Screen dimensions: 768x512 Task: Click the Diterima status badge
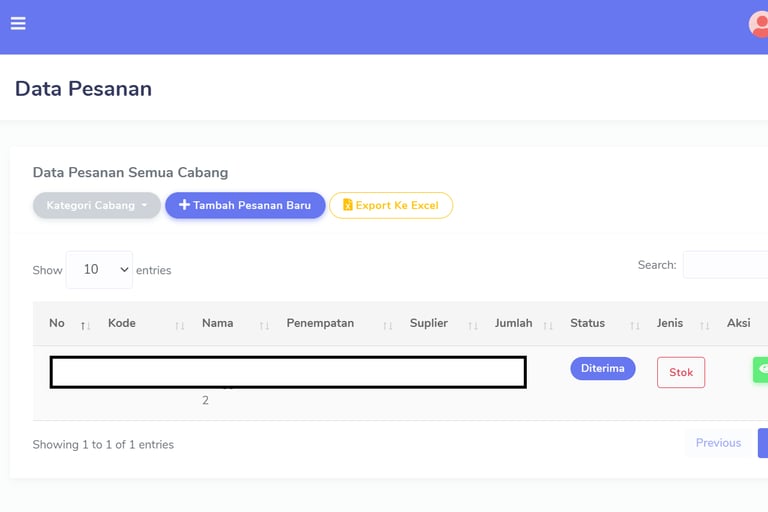pyautogui.click(x=603, y=368)
